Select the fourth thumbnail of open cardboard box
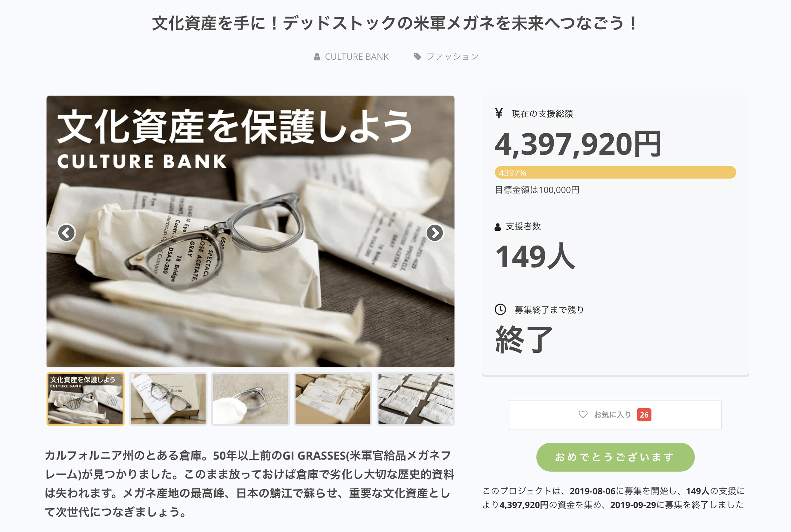Screen dimensions: 791x532 [333, 399]
